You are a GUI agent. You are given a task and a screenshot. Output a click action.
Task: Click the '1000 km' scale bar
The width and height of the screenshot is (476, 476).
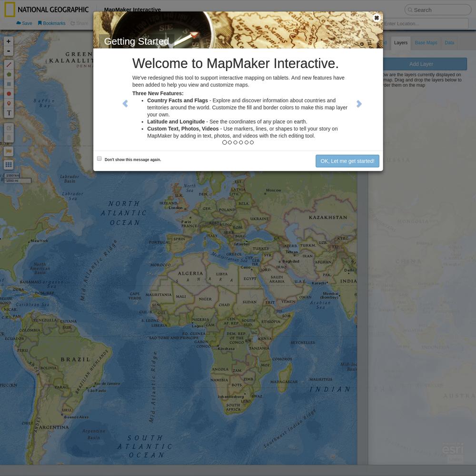(x=12, y=176)
